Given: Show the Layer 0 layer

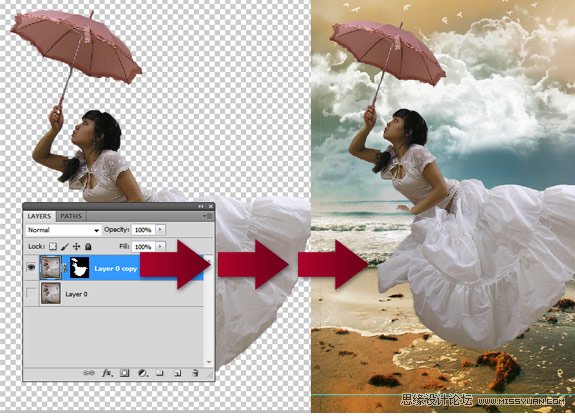Looking at the screenshot, I should coord(31,294).
